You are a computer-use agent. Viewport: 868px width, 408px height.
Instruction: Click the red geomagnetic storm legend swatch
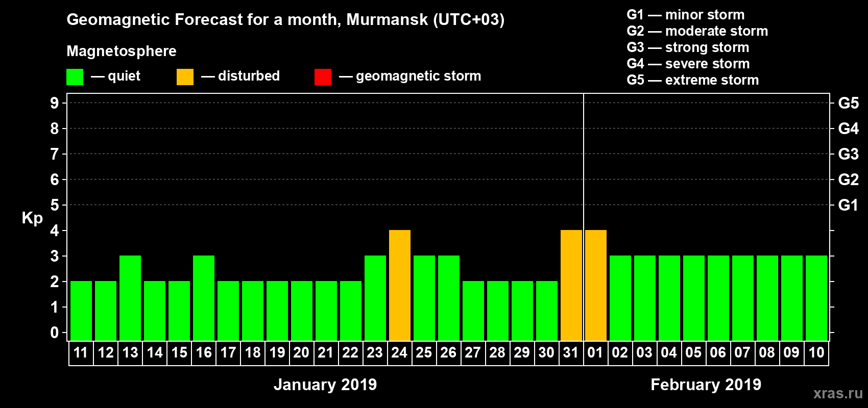(x=323, y=77)
